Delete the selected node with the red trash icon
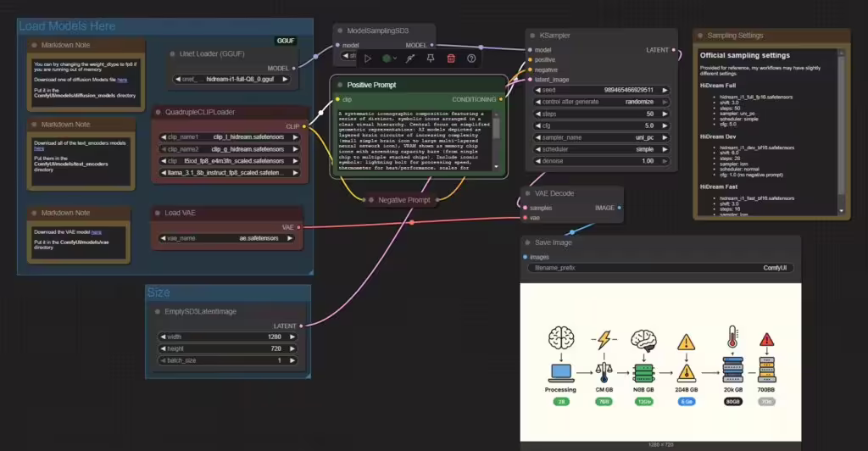868x451 pixels. [x=451, y=58]
